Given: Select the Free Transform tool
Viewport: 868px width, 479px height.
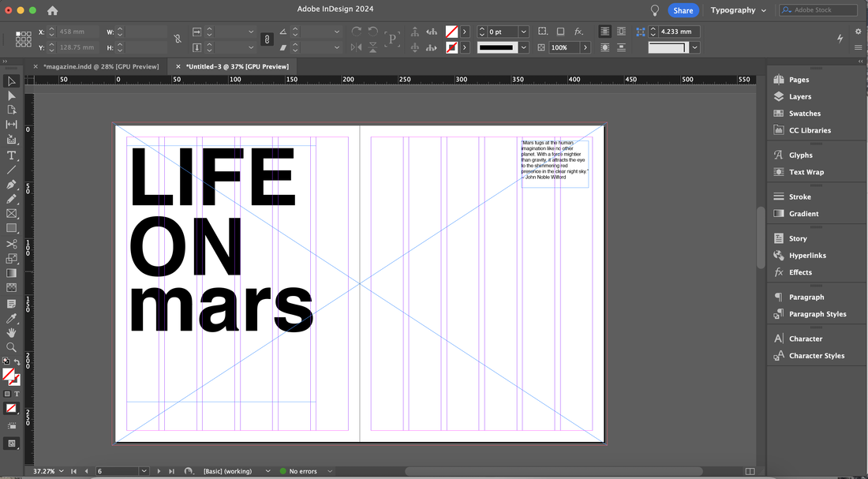Looking at the screenshot, I should pyautogui.click(x=11, y=259).
